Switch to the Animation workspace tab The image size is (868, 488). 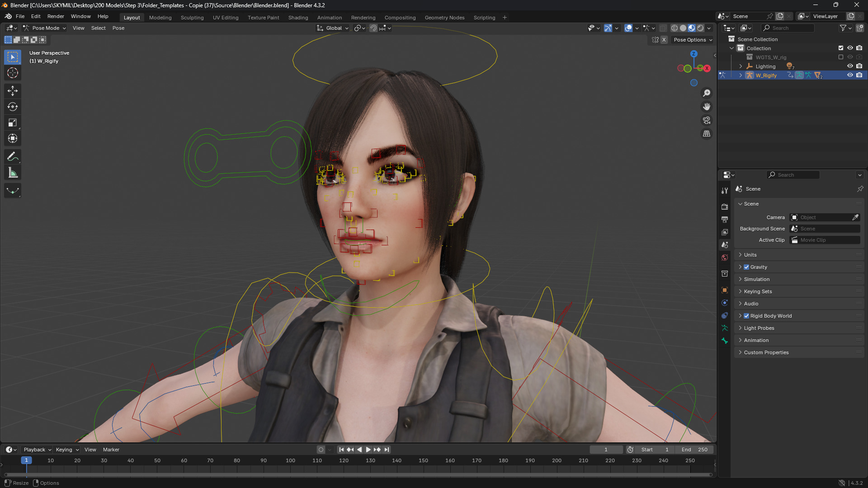click(330, 18)
